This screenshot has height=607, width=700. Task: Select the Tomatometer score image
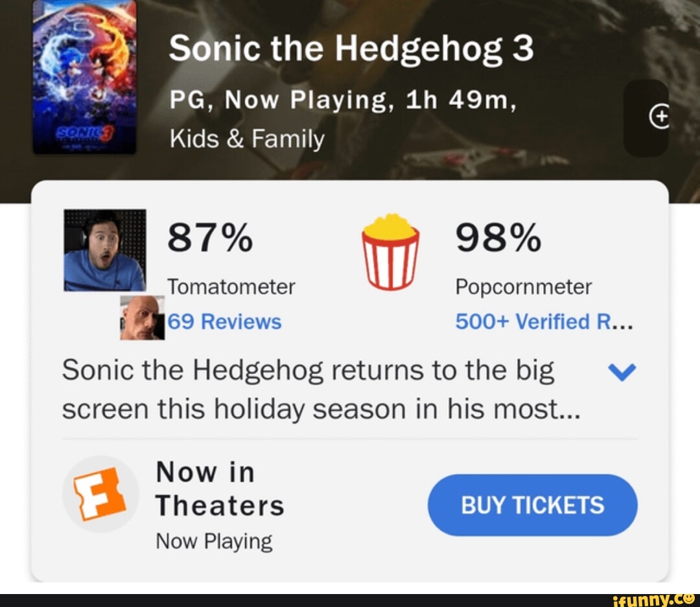coord(104,249)
